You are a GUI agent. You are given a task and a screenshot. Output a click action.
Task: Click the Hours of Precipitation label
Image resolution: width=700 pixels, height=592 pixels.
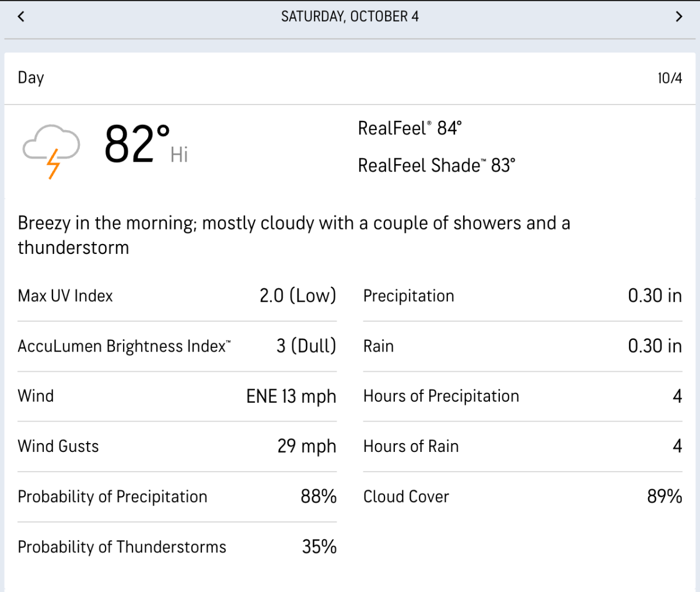coord(441,396)
